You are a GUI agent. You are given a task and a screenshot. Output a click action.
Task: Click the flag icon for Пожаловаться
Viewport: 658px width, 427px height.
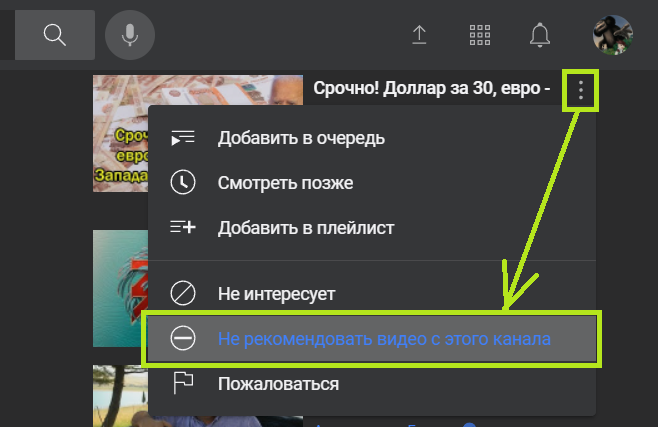click(183, 383)
